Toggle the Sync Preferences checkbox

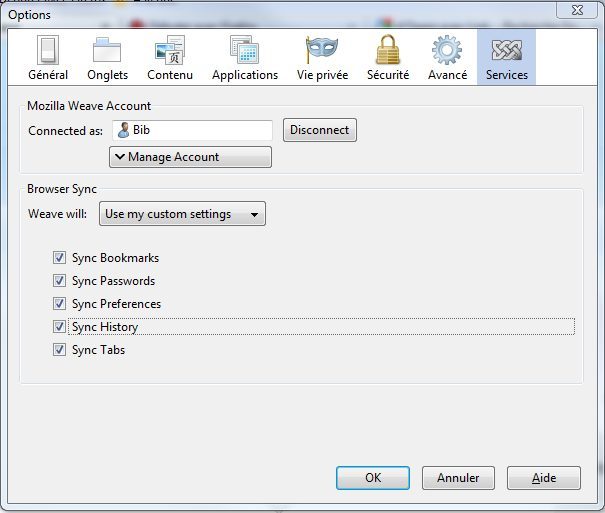pyautogui.click(x=59, y=304)
